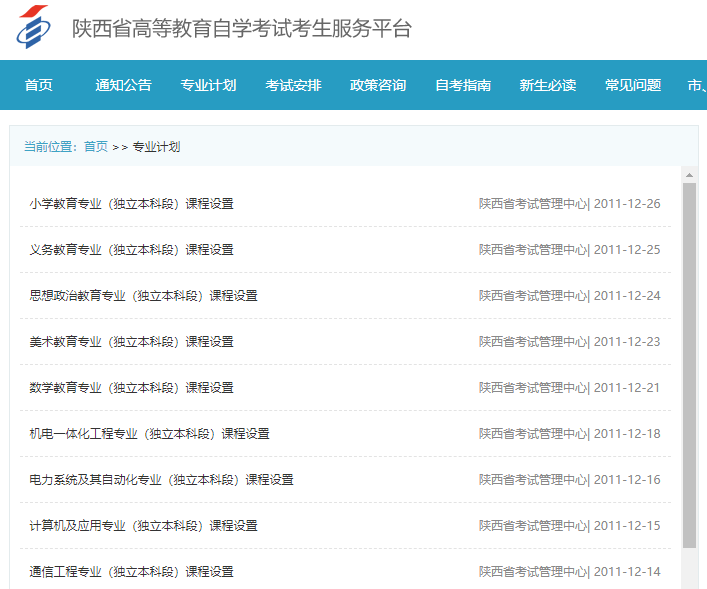Go to the 专业计划 navigation tab
The width and height of the screenshot is (707, 589).
click(x=208, y=85)
